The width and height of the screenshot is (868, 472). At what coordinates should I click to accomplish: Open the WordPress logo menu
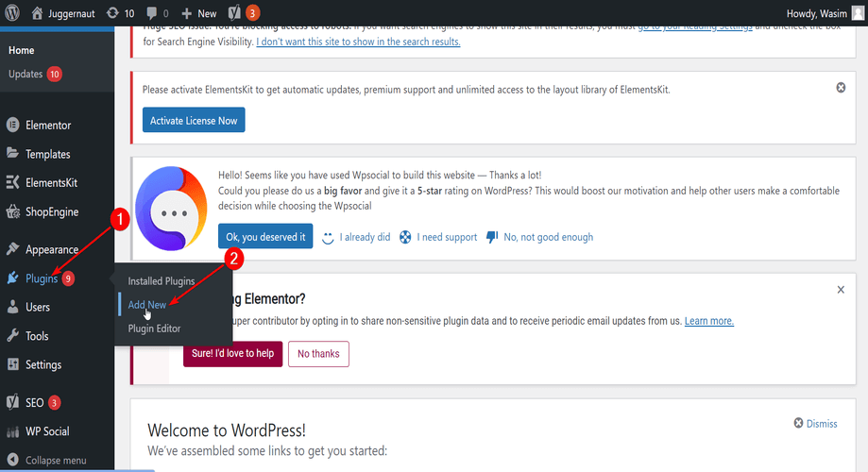coord(12,12)
